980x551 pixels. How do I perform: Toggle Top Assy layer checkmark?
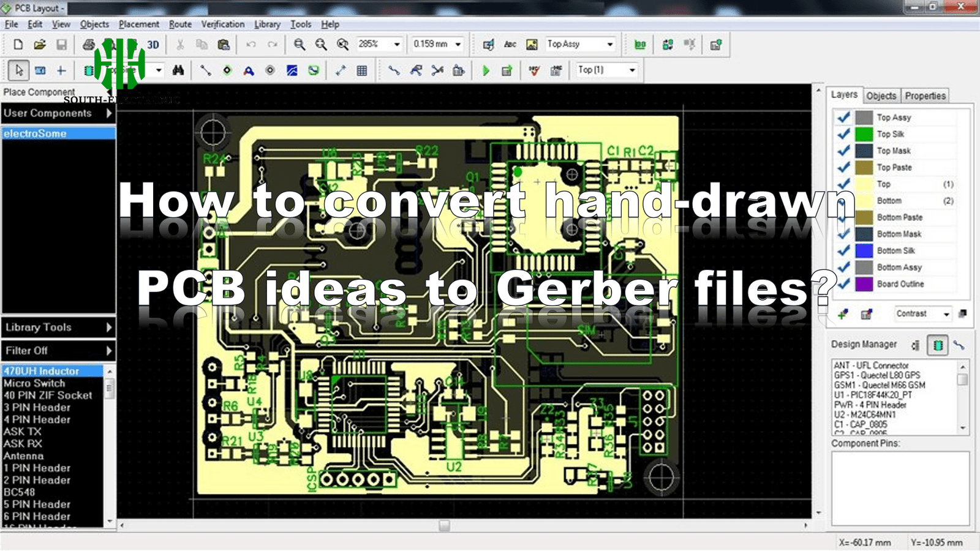pos(843,117)
